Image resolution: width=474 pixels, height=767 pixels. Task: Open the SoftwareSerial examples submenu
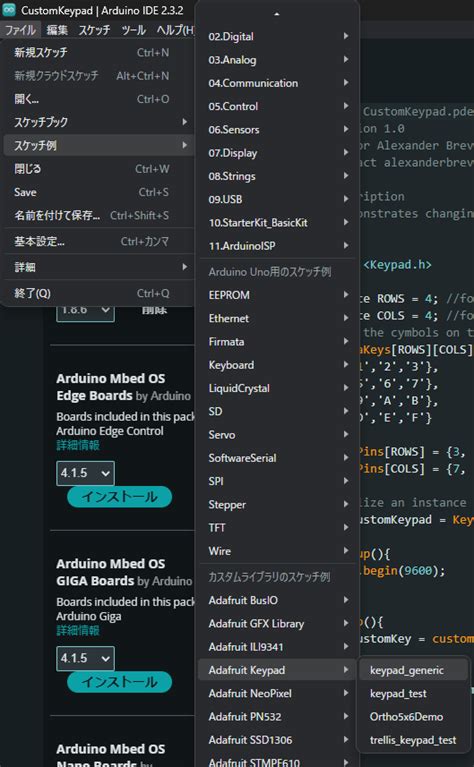278,458
